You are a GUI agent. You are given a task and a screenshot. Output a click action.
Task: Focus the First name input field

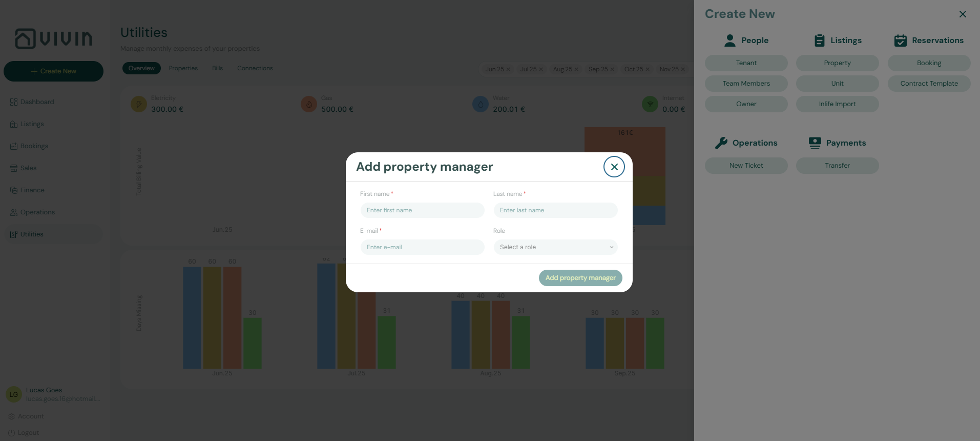click(422, 210)
